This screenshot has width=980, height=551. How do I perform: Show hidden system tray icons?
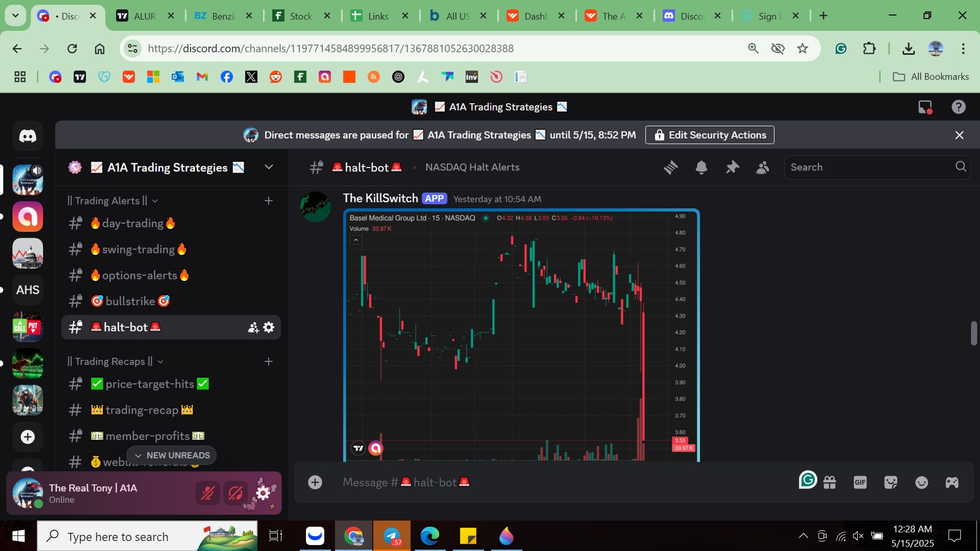coord(804,536)
